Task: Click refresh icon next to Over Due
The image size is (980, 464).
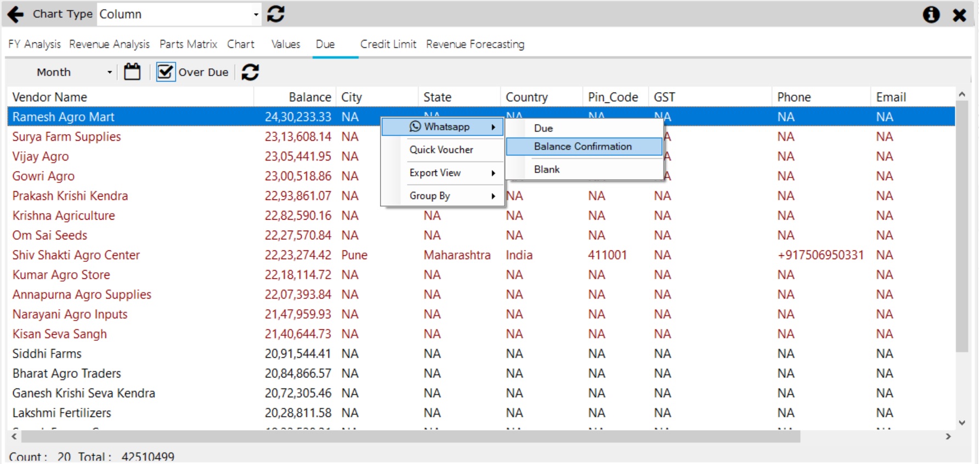Action: pyautogui.click(x=250, y=72)
